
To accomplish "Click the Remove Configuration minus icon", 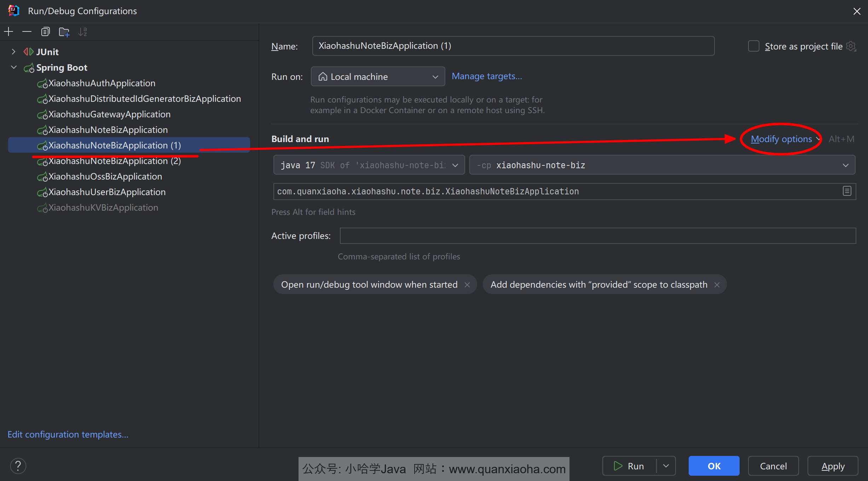I will tap(27, 32).
